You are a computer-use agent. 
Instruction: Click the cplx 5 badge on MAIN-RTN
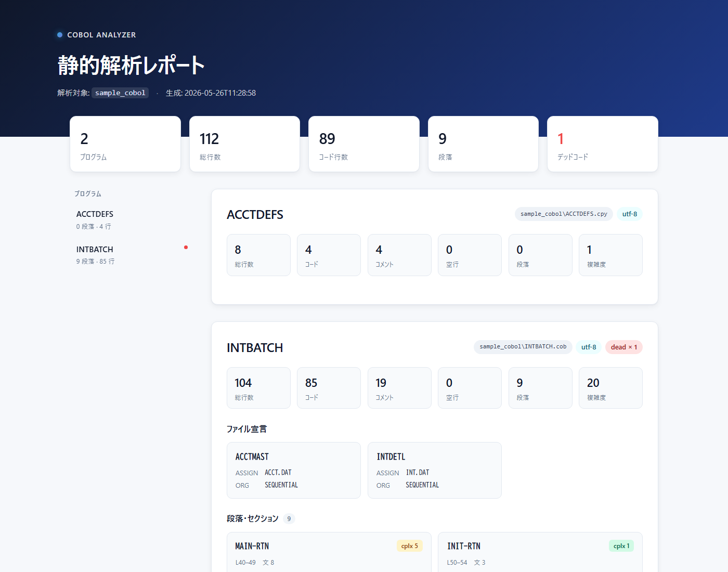410,546
